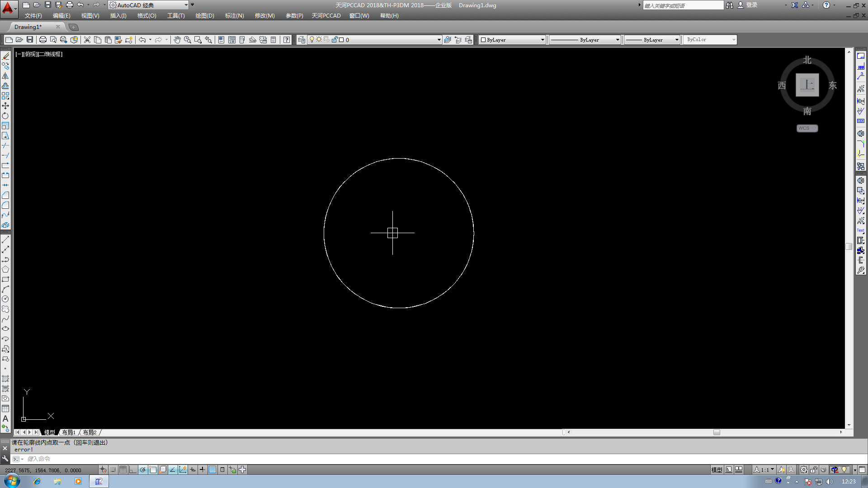Image resolution: width=868 pixels, height=488 pixels.
Task: Select the Rotate tool
Action: click(5, 116)
